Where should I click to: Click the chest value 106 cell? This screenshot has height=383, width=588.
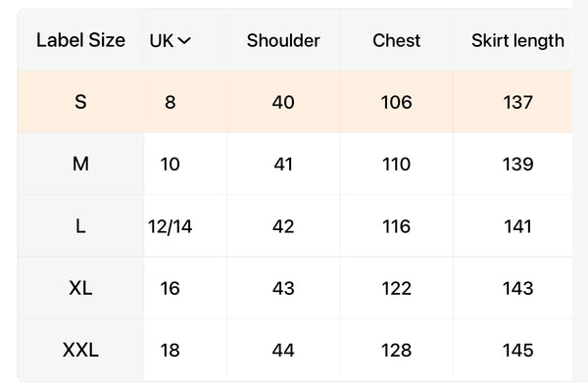(x=396, y=102)
